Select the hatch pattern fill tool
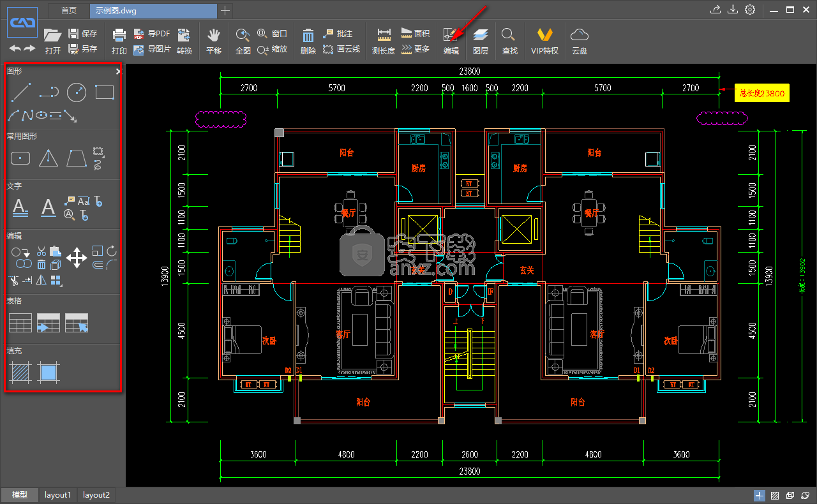This screenshot has height=504, width=817. click(20, 372)
